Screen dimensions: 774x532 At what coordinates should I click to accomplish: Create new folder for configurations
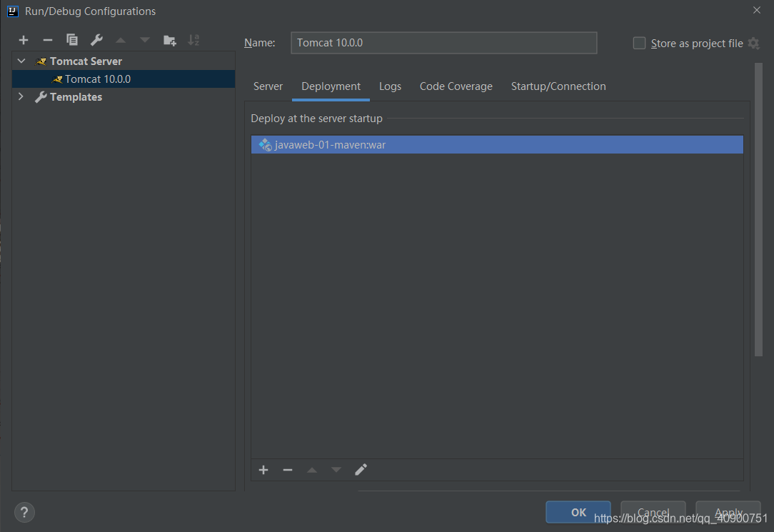coord(169,41)
